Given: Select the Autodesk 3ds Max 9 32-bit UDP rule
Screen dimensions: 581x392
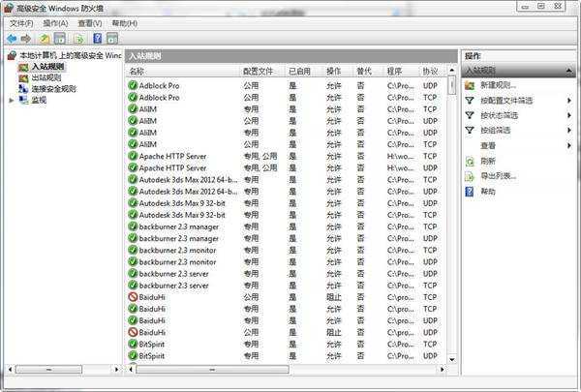Looking at the screenshot, I should tap(182, 203).
